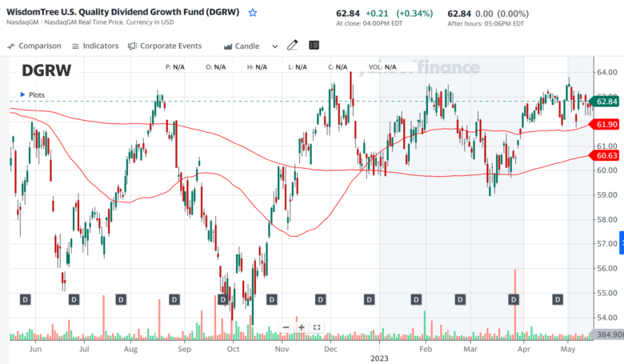
Task: Open the late June dividend D marker
Action: point(74,299)
